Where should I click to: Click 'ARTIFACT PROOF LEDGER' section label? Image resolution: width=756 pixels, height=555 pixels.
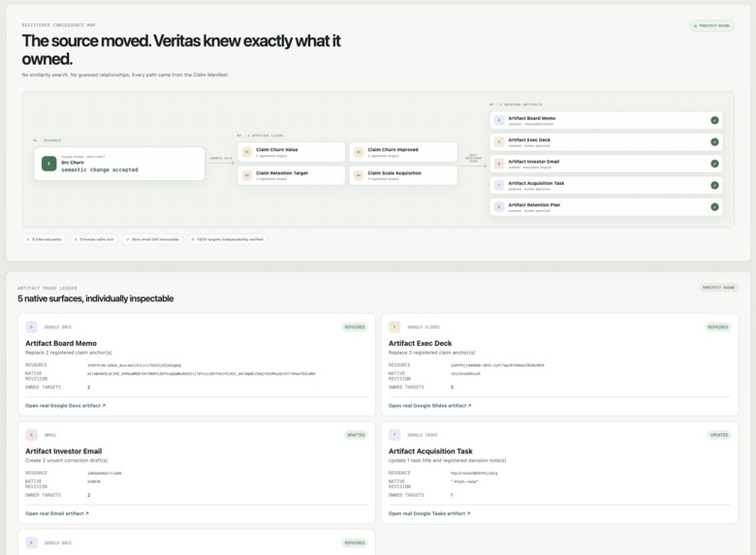tap(47, 288)
